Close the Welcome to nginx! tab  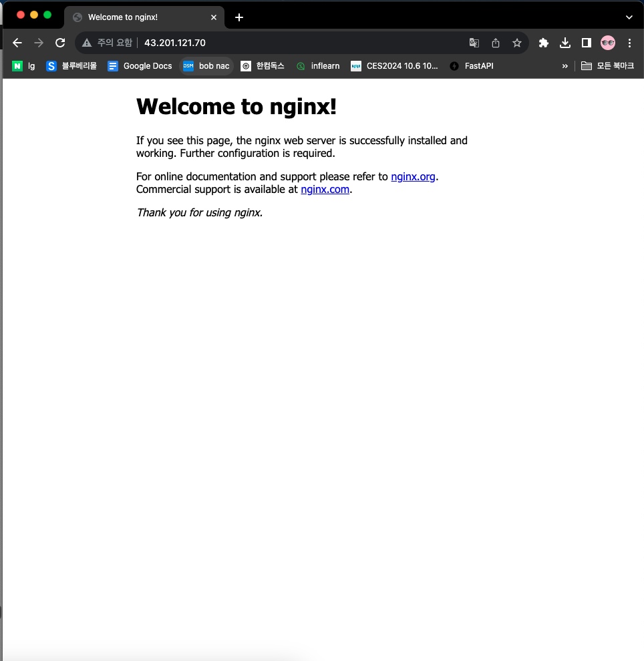click(x=214, y=17)
